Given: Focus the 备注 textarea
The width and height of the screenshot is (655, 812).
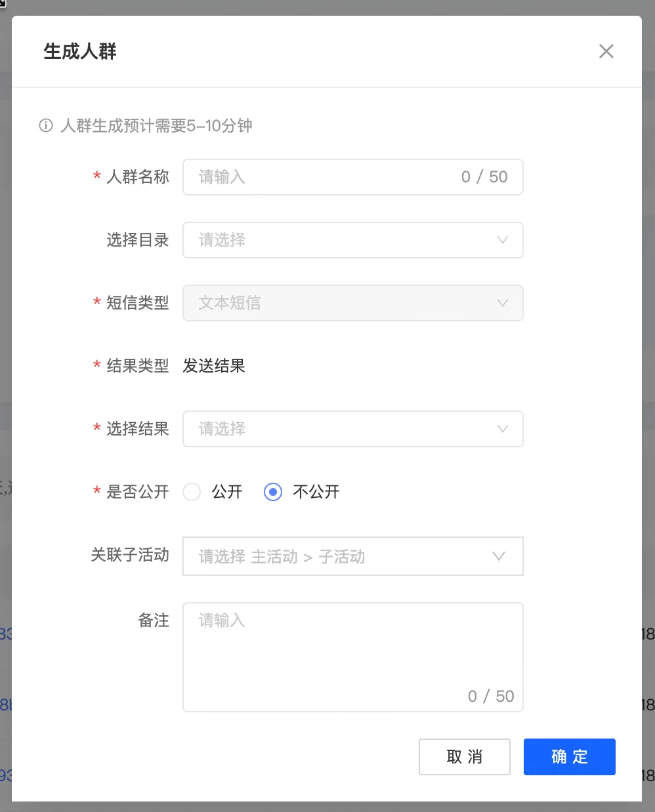Looking at the screenshot, I should coord(353,657).
